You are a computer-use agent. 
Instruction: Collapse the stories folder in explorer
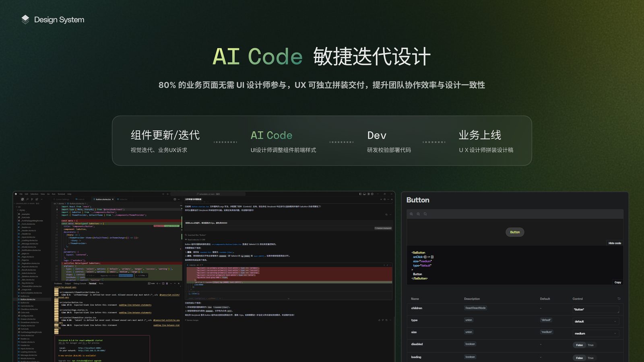pyautogui.click(x=21, y=210)
